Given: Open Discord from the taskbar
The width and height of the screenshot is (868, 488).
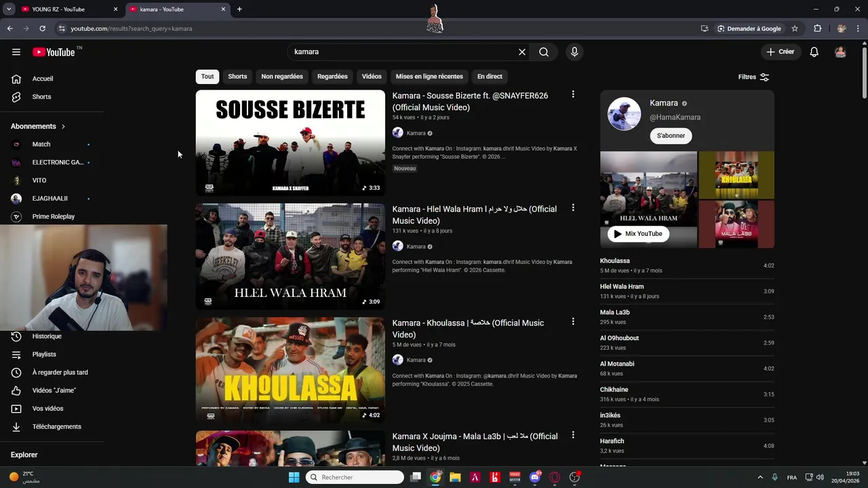Looking at the screenshot, I should pos(535,477).
